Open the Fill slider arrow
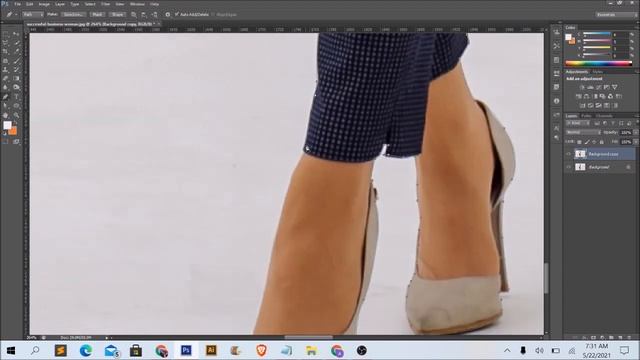640x360 pixels. tap(636, 142)
